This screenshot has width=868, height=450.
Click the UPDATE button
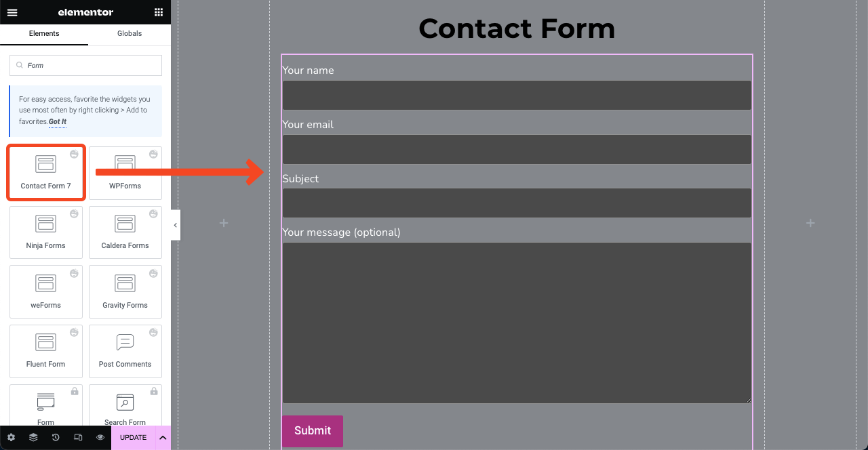(133, 438)
